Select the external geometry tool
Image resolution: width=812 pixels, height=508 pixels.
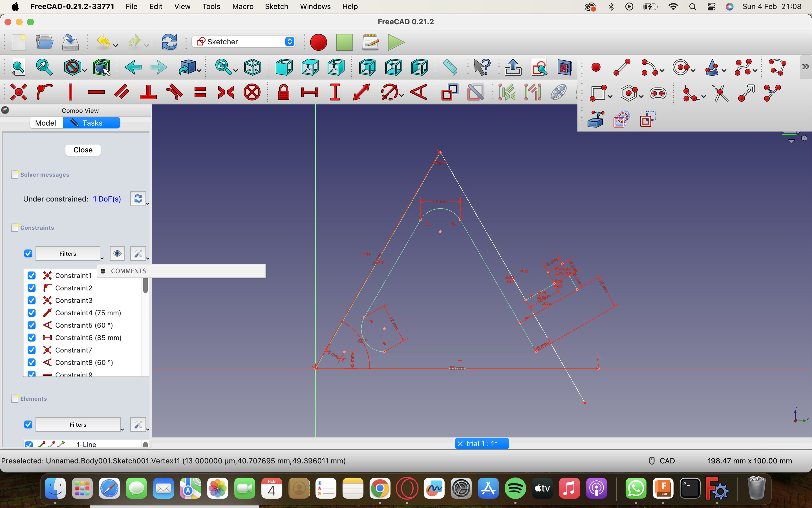[596, 119]
